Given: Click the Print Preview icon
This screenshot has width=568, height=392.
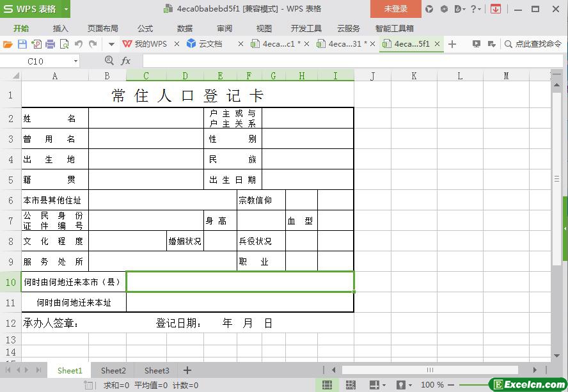Looking at the screenshot, I should [64, 44].
